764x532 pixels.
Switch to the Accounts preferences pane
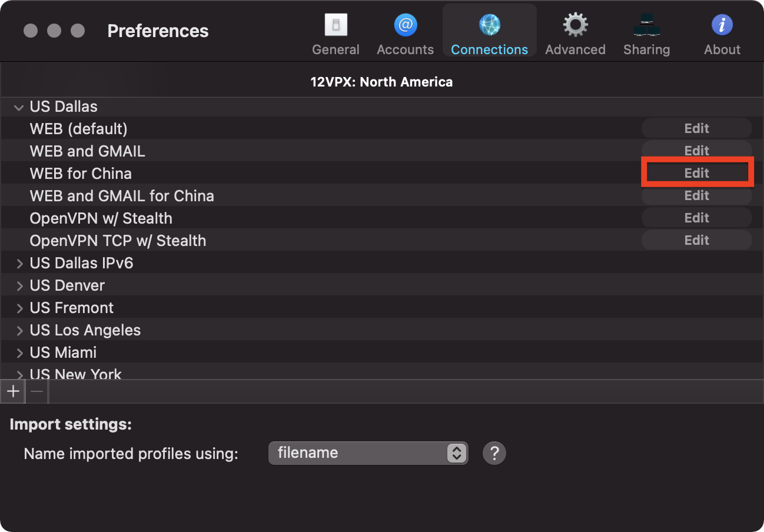click(x=405, y=33)
